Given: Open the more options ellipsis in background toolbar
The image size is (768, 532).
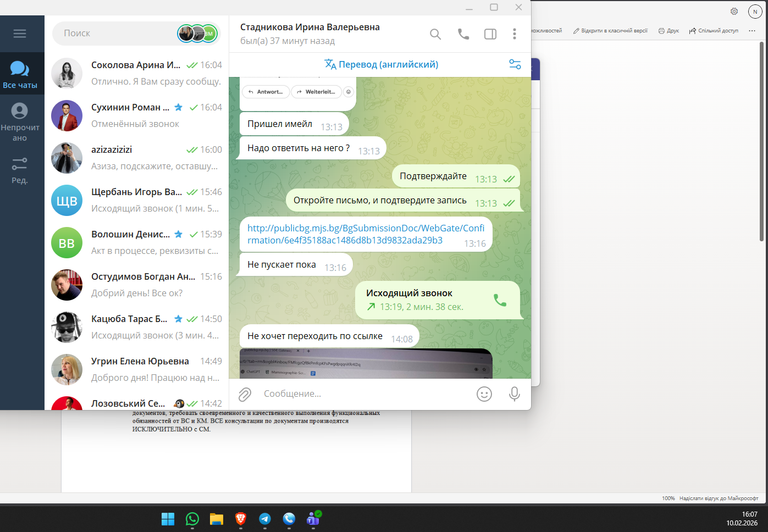Looking at the screenshot, I should [x=752, y=31].
